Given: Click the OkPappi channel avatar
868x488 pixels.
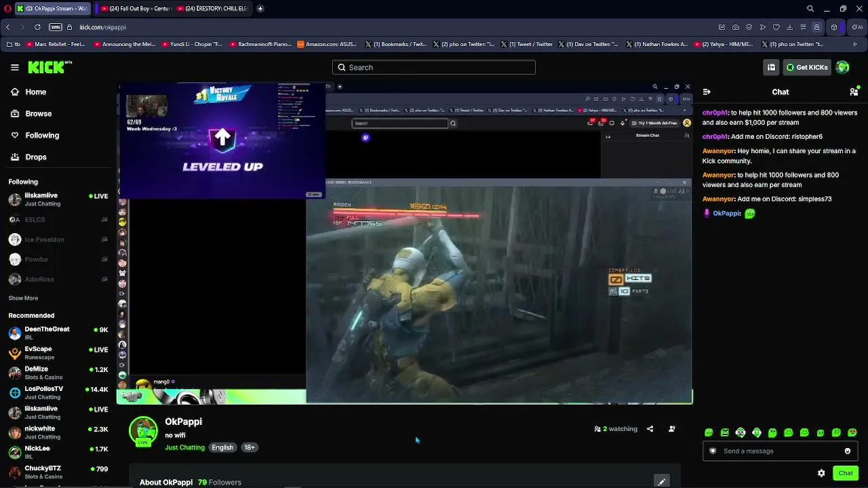Looking at the screenshot, I should tap(143, 431).
